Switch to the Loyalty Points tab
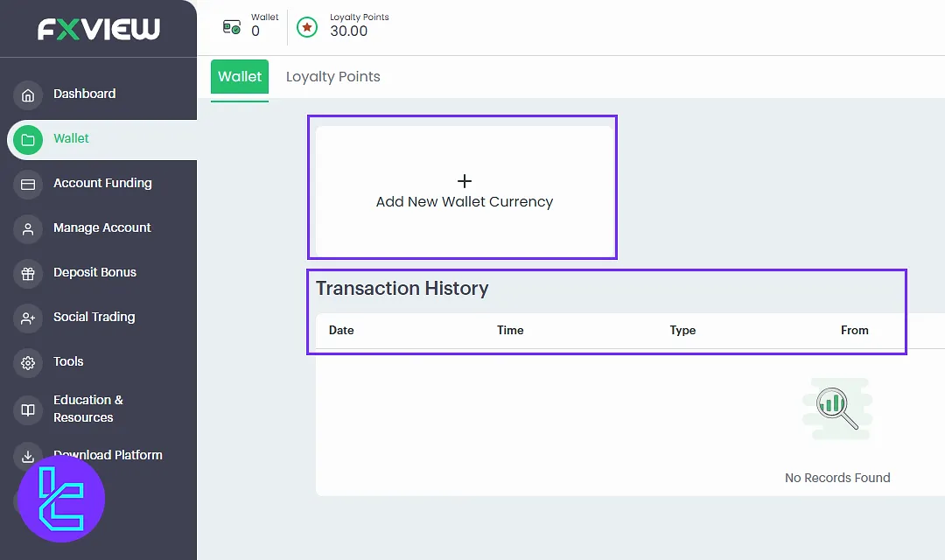 (332, 76)
